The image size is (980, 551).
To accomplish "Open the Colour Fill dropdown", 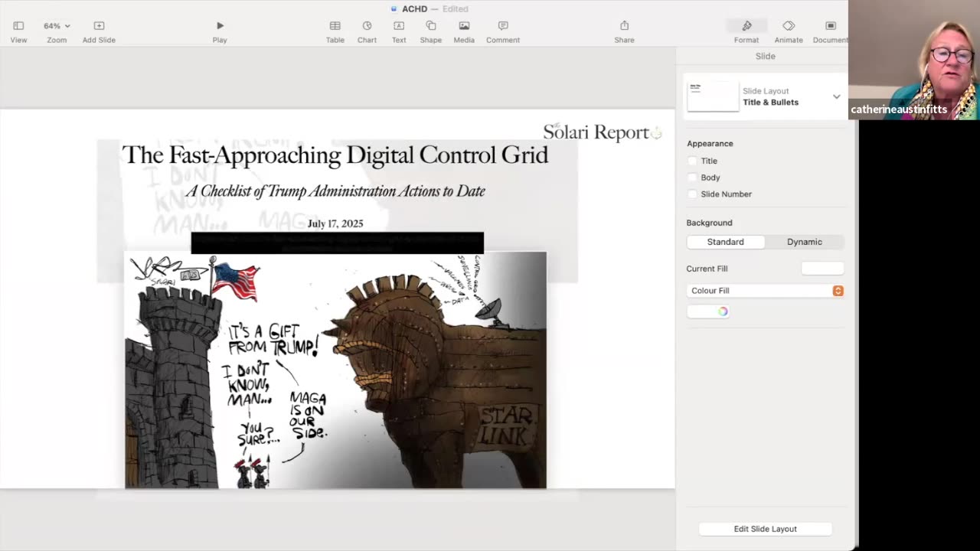I will 838,291.
